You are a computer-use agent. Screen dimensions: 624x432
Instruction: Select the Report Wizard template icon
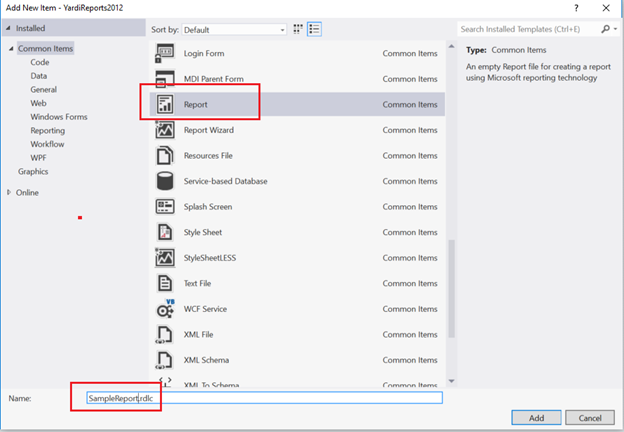pos(165,129)
